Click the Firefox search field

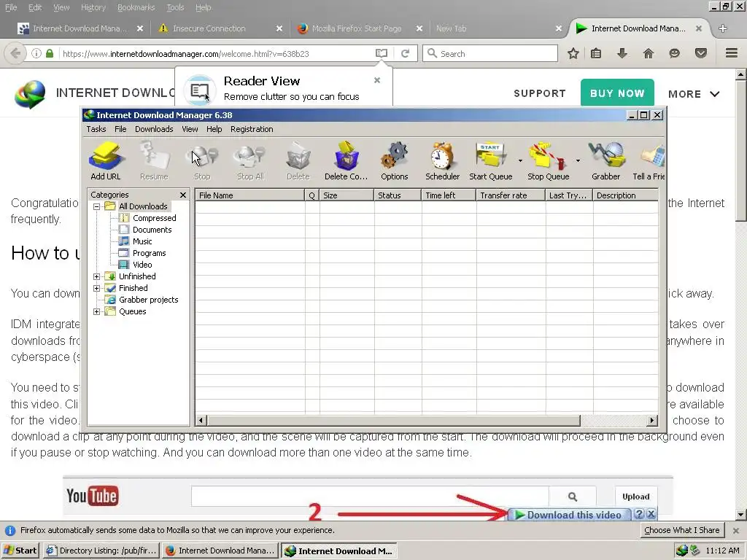[x=489, y=53]
